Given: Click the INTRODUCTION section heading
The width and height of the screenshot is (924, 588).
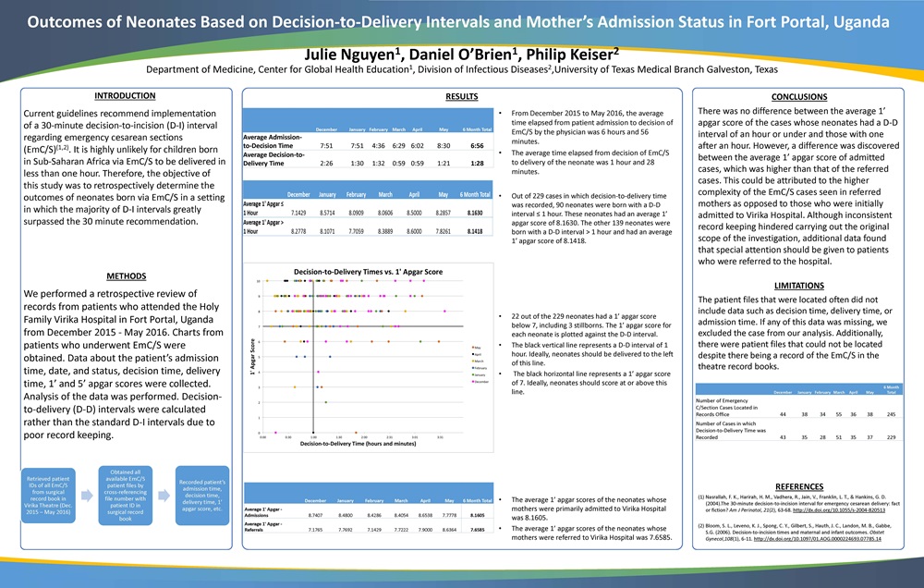Looking at the screenshot, I should tap(126, 96).
